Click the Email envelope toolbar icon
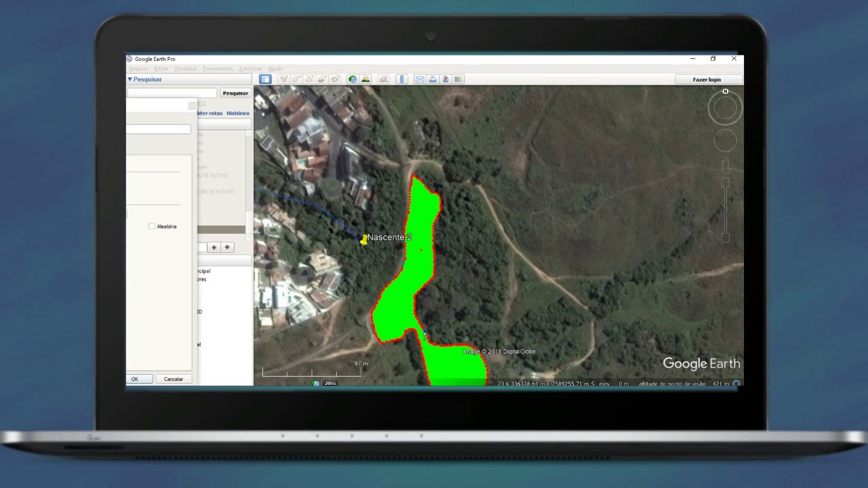The width and height of the screenshot is (868, 488). click(420, 79)
